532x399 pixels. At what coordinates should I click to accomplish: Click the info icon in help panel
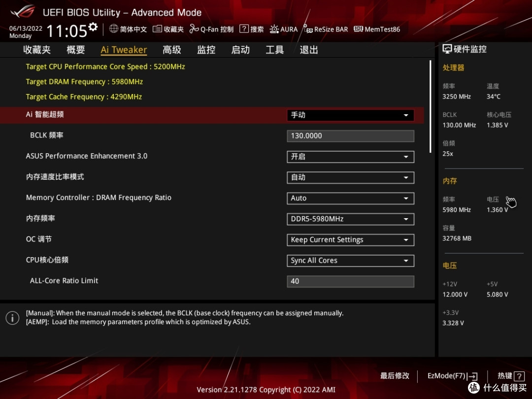pos(12,318)
